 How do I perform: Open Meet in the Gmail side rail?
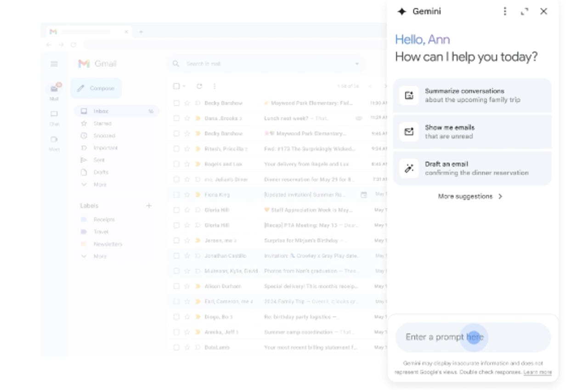(54, 142)
